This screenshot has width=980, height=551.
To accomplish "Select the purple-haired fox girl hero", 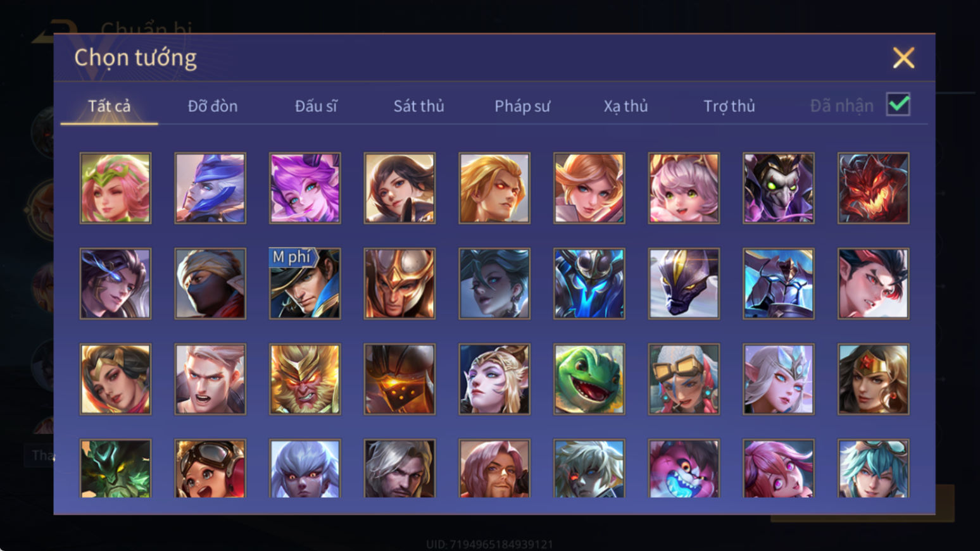I will 305,188.
